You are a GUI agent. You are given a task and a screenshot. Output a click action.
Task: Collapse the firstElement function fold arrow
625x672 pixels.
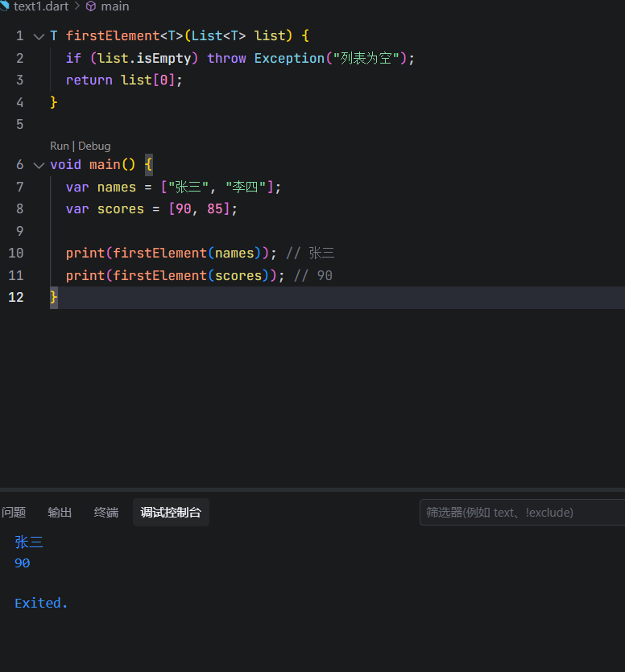(x=39, y=36)
